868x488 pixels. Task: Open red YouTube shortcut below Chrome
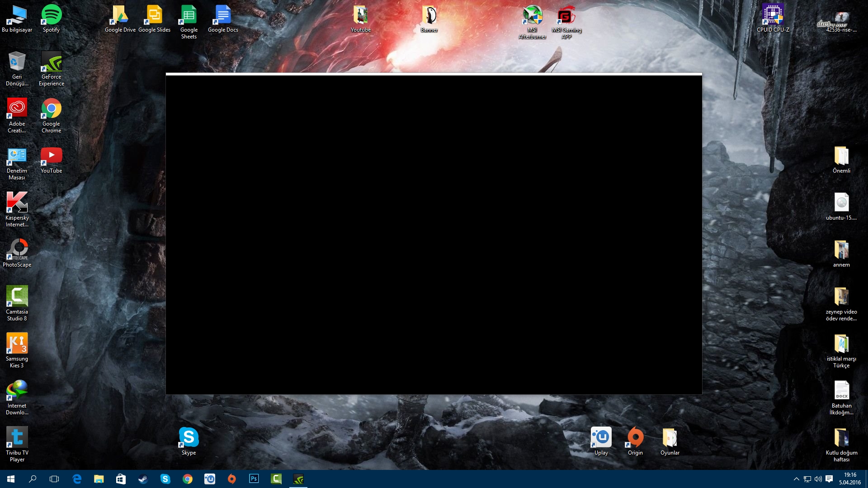point(52,160)
